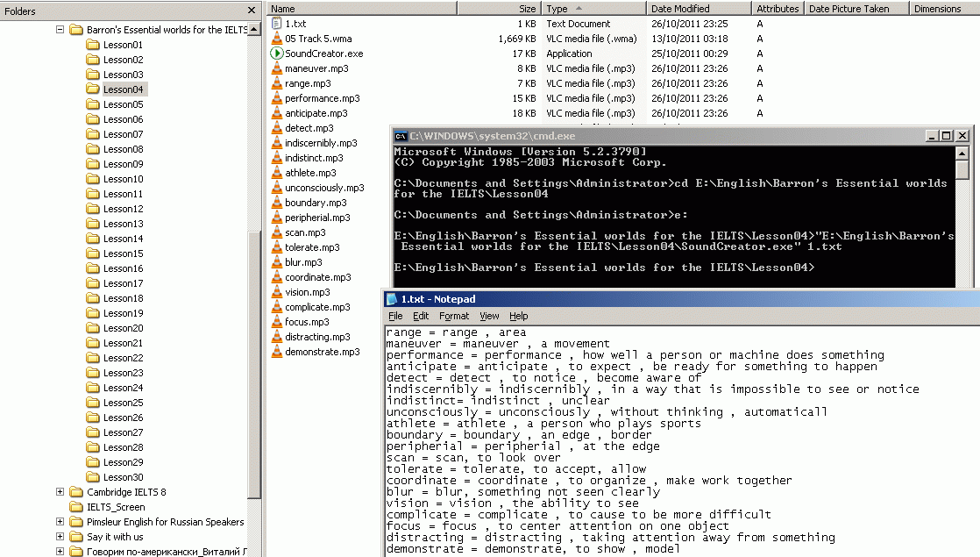Click the VLC icon of scan.mp3

click(276, 232)
